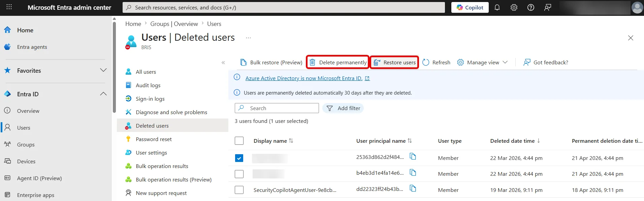Open Copilot
This screenshot has height=201, width=644.
(470, 7)
